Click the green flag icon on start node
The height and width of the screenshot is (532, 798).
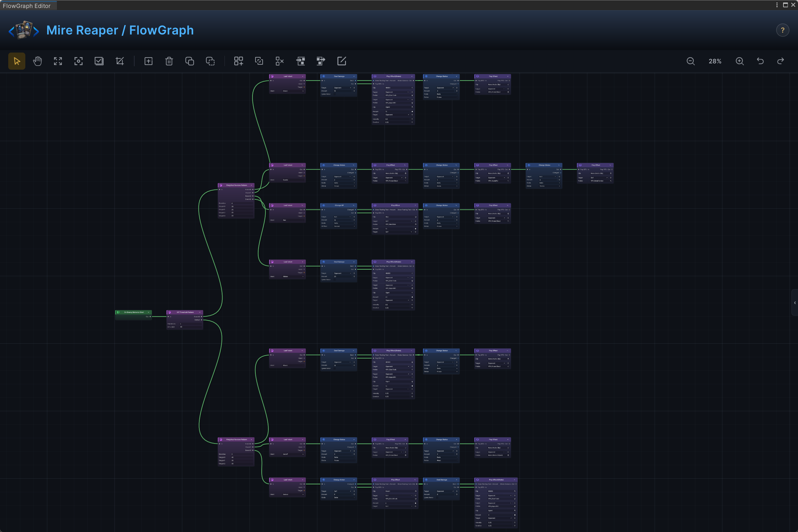[118, 312]
